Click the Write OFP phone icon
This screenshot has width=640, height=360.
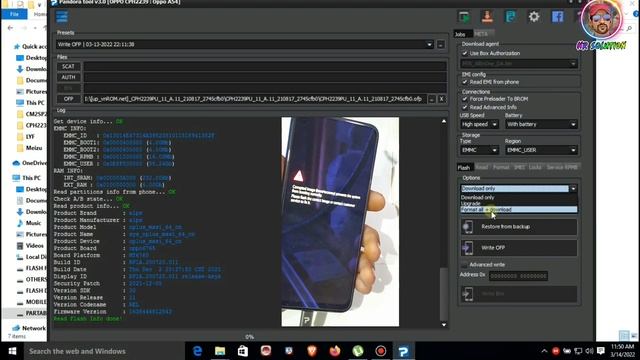pos(468,248)
